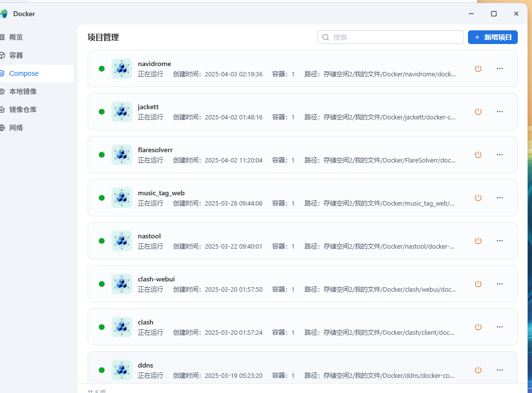Expand the three-dot menu for nastool
This screenshot has height=393, width=532.
coord(500,241)
